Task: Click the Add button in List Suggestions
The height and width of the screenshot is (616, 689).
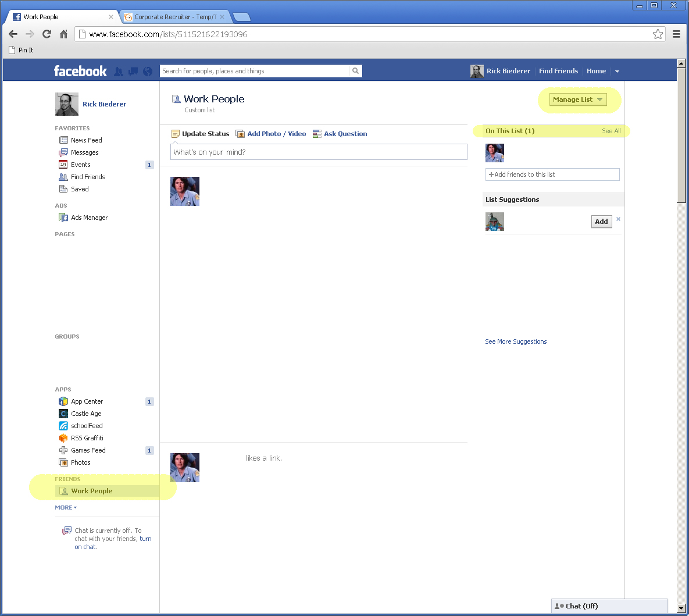Action: 601,222
